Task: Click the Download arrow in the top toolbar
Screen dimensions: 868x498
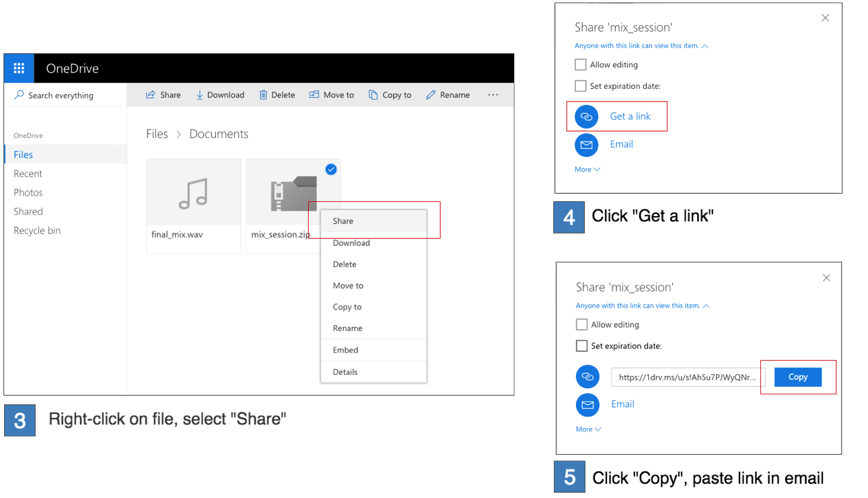Action: [200, 95]
